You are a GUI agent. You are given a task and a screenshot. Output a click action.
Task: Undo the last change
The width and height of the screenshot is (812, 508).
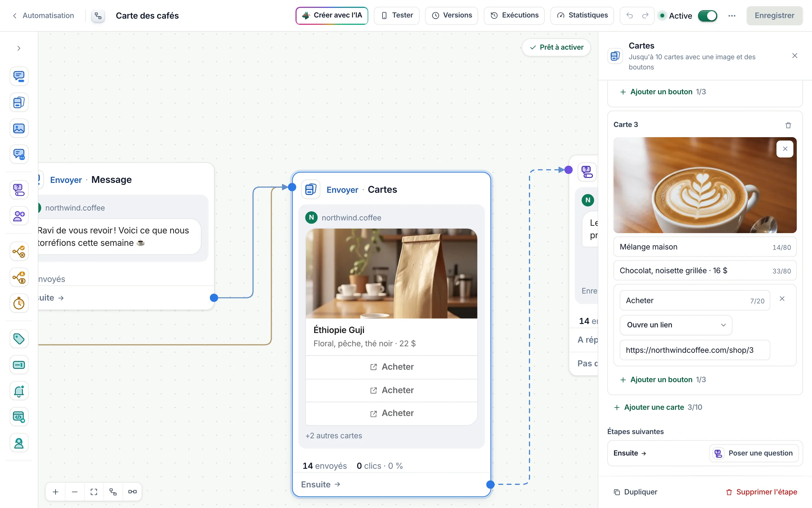click(630, 16)
